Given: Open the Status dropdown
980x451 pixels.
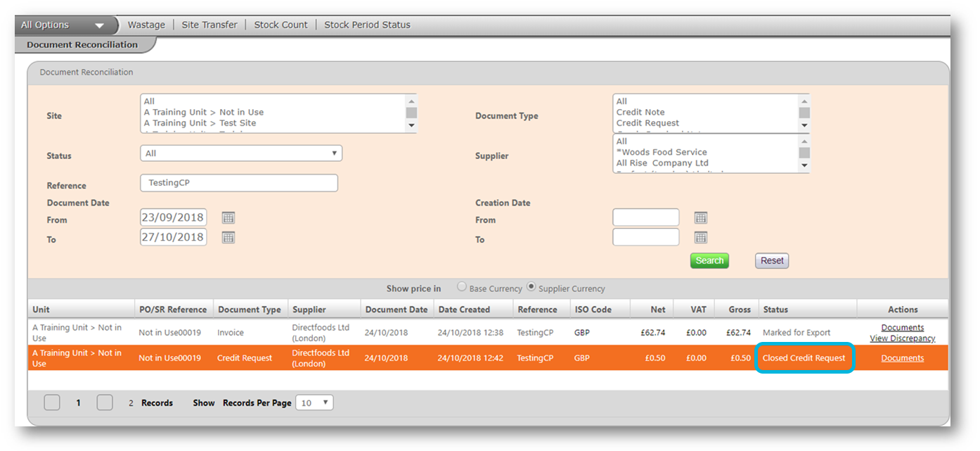Looking at the screenshot, I should [x=240, y=153].
